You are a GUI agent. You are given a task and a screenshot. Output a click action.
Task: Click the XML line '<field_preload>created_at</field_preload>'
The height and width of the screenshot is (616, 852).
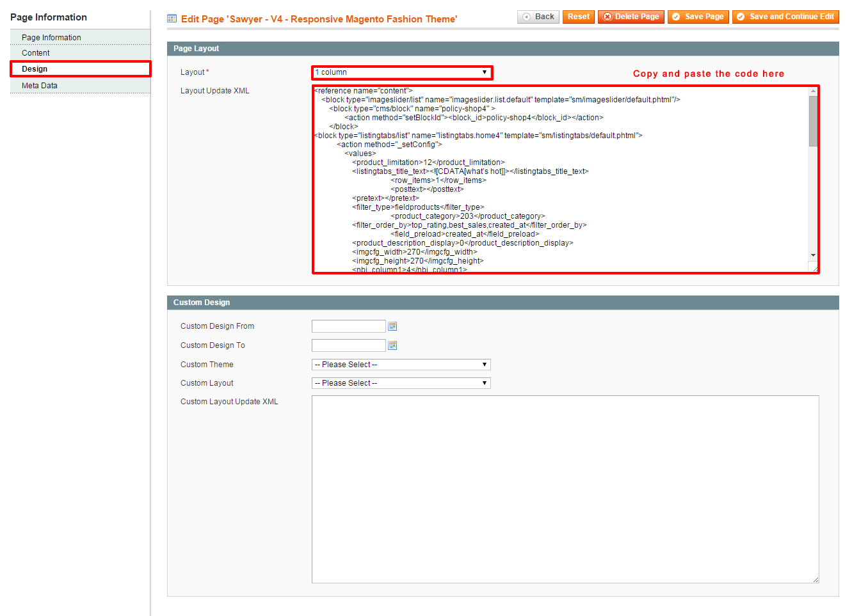point(465,234)
